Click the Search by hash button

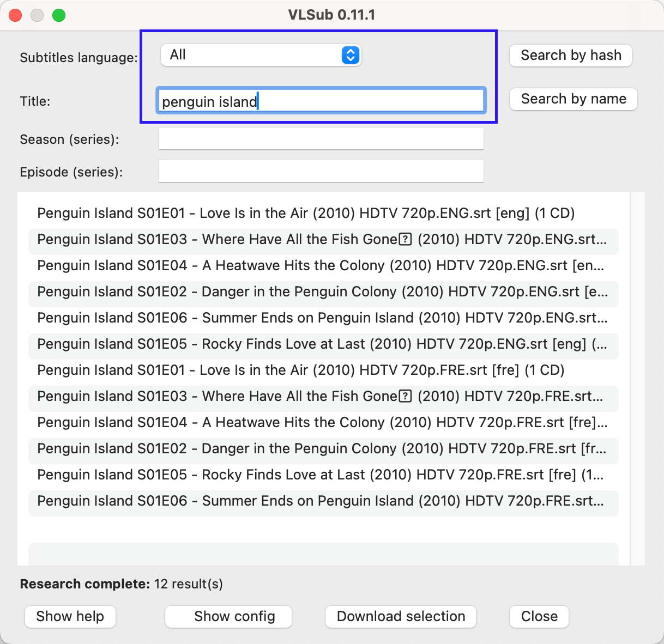571,56
